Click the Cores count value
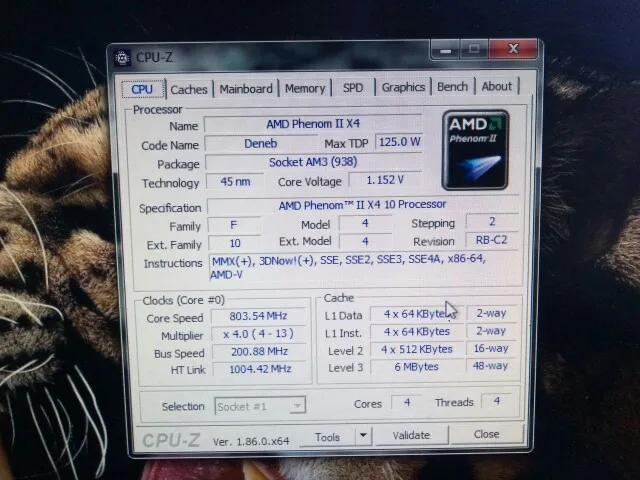The width and height of the screenshot is (640, 480). click(x=407, y=402)
